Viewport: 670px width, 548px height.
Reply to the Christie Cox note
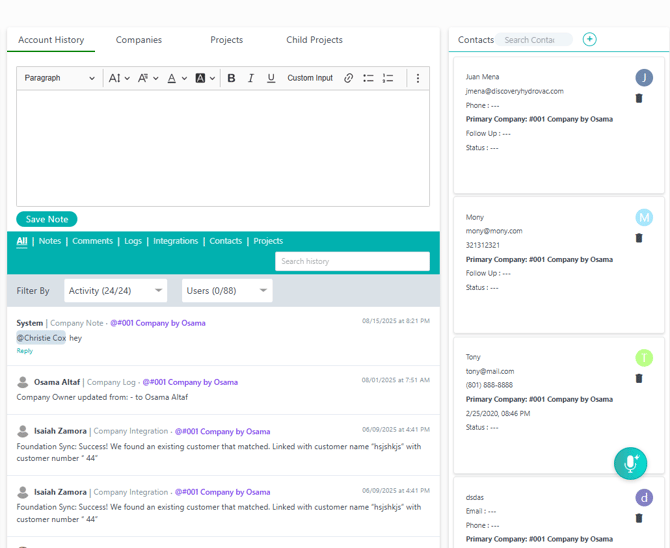tap(24, 351)
